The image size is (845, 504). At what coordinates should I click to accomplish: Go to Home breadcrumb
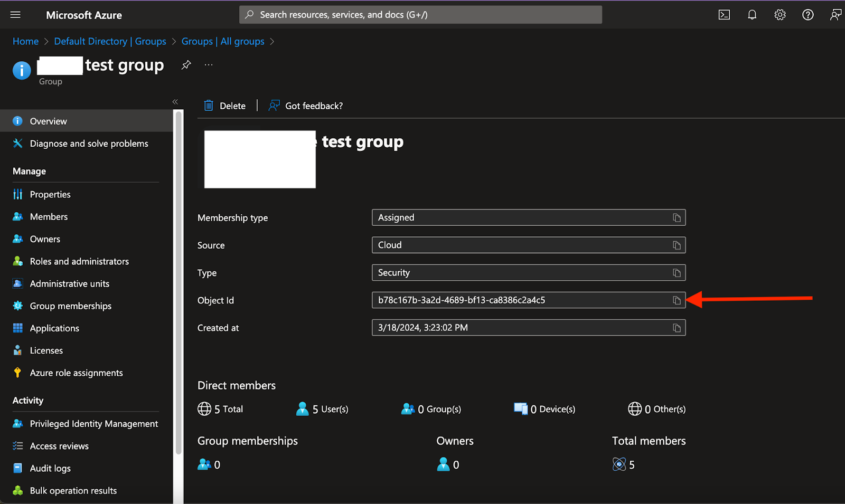click(25, 41)
